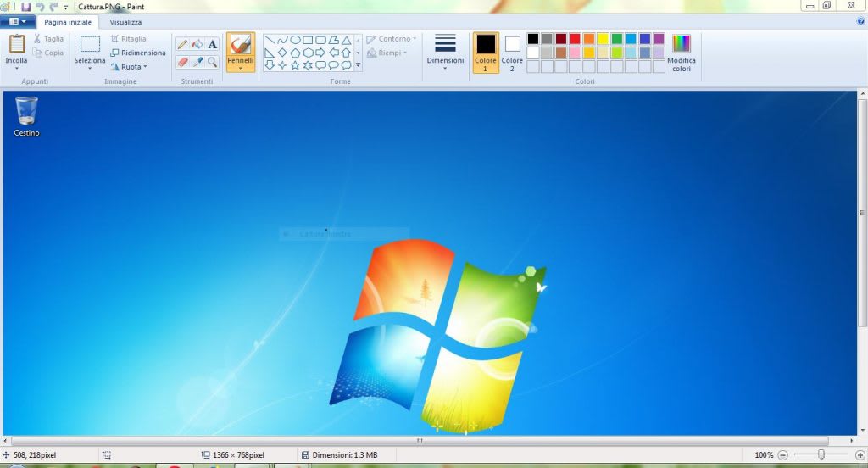Viewport: 868px width, 468px height.
Task: Select the Color picker eyedropper tool
Action: 197,62
